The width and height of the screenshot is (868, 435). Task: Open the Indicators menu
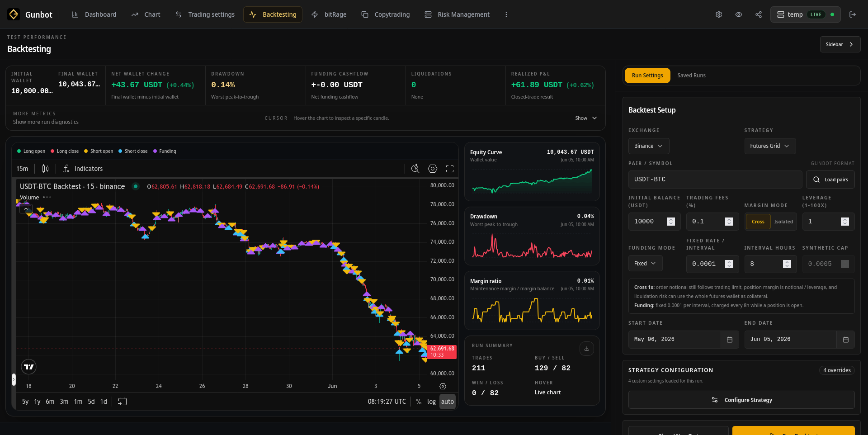click(x=83, y=169)
